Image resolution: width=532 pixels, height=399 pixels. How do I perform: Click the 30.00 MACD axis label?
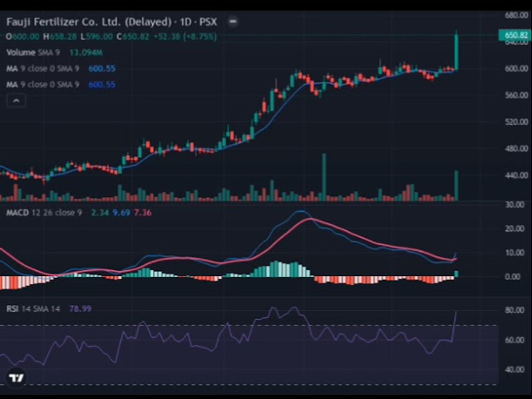pyautogui.click(x=515, y=204)
